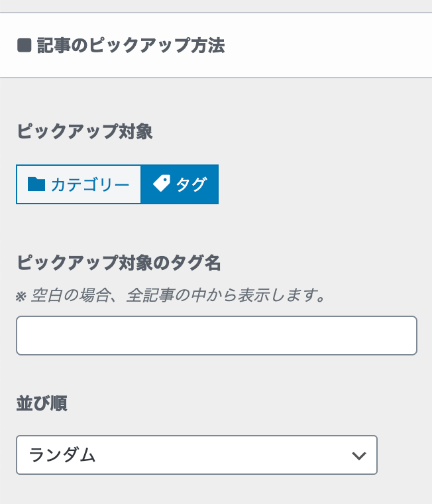Viewport: 432px width, 504px height.
Task: Click the ランダム text in dropdown
Action: click(x=62, y=455)
